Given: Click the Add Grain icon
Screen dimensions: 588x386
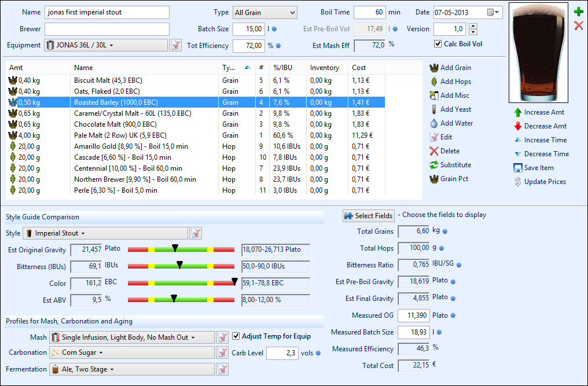Looking at the screenshot, I should tap(434, 68).
